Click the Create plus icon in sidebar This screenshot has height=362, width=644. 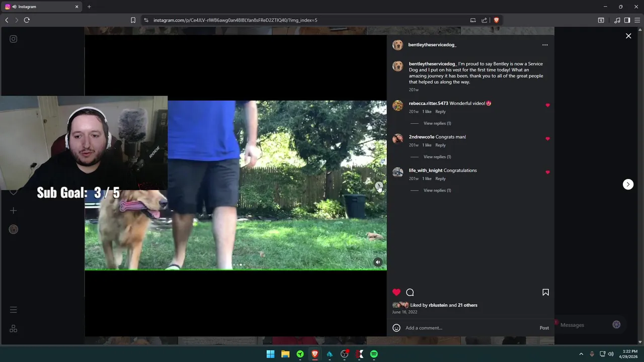coord(14,211)
